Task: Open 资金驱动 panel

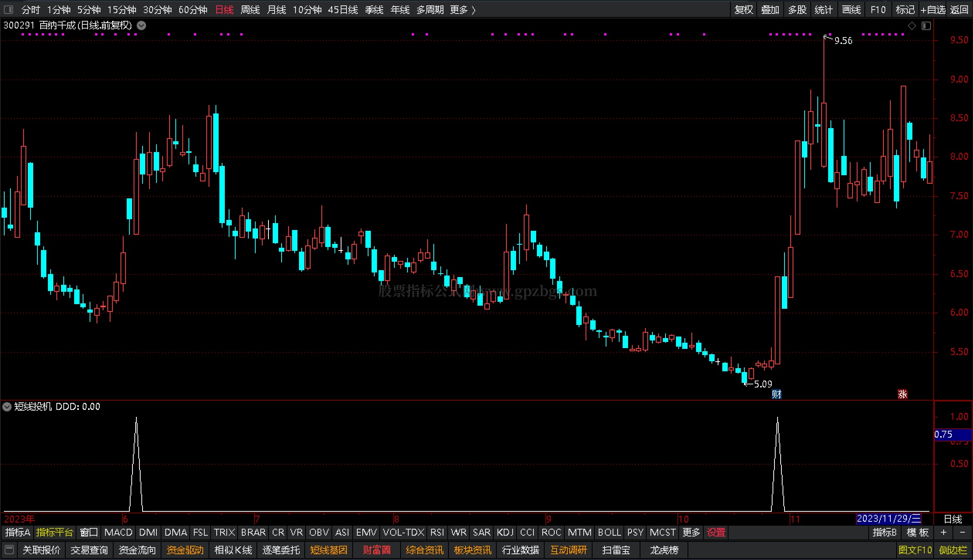Action: (185, 550)
